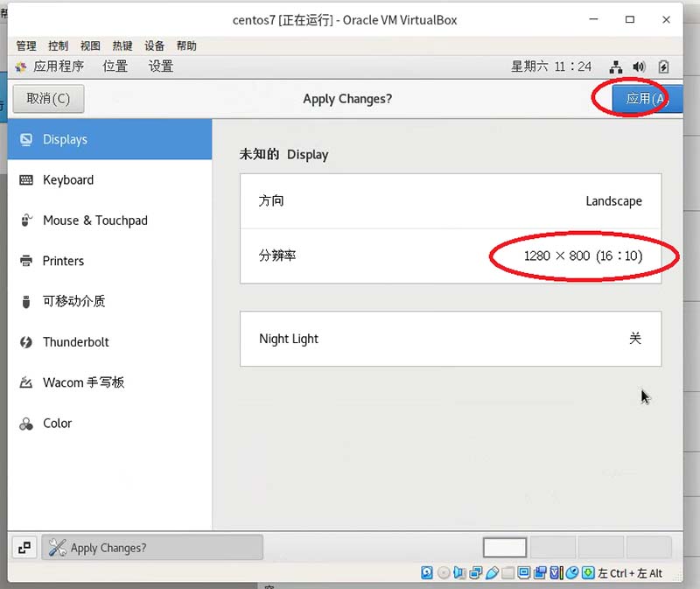This screenshot has width=700, height=589.
Task: Select the third workspace in the switcher
Action: (601, 548)
